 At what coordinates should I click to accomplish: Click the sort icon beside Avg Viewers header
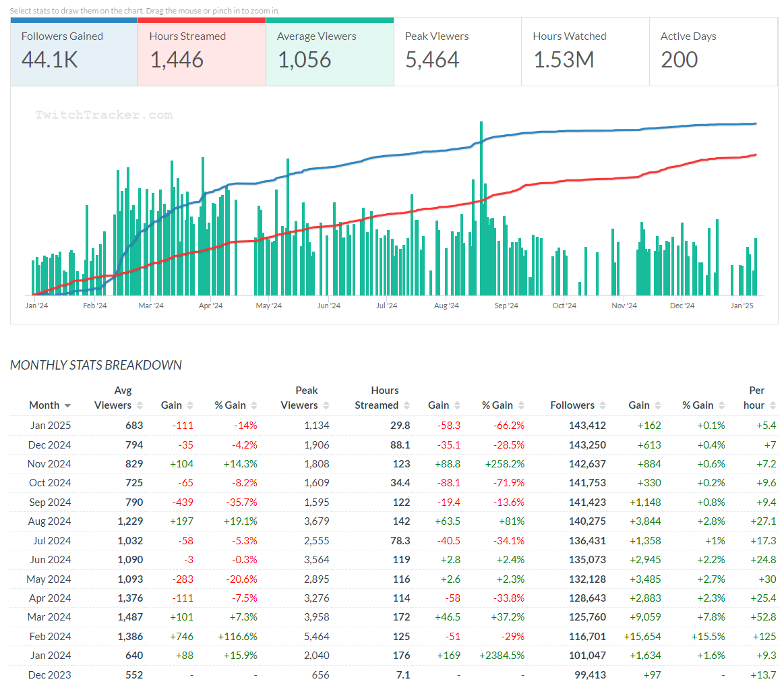pos(140,405)
